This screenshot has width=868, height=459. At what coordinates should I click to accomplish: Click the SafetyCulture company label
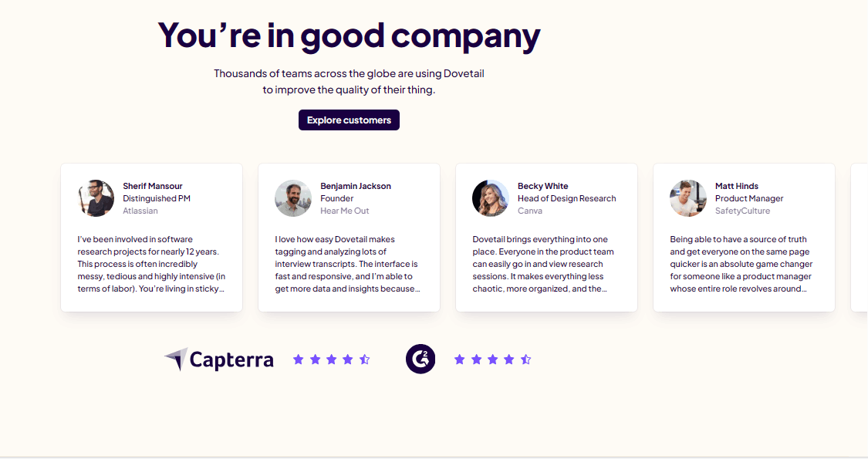(742, 211)
